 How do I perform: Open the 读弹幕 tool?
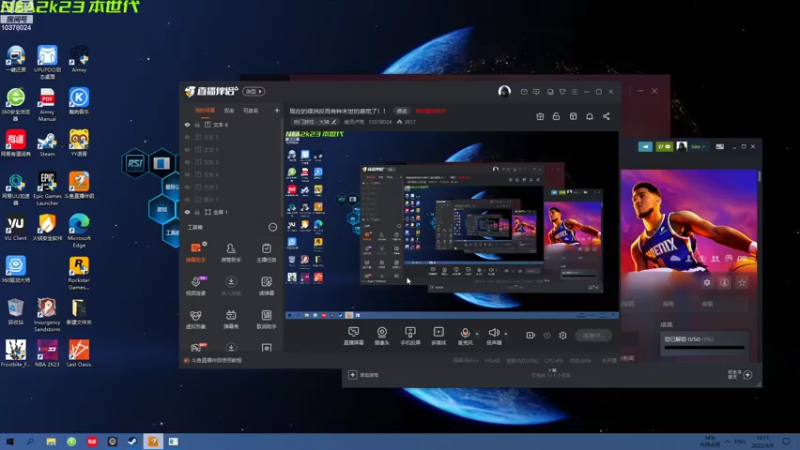(x=266, y=286)
